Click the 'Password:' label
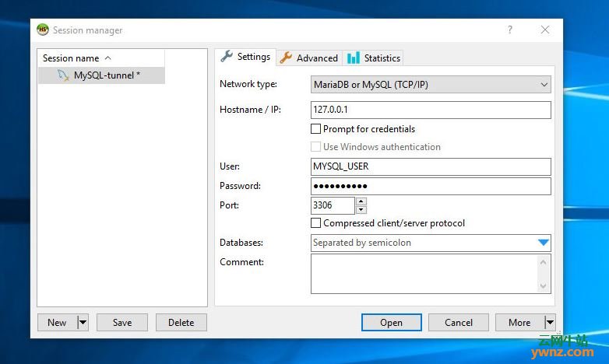Viewport: 609px width, 364px height. coord(240,185)
